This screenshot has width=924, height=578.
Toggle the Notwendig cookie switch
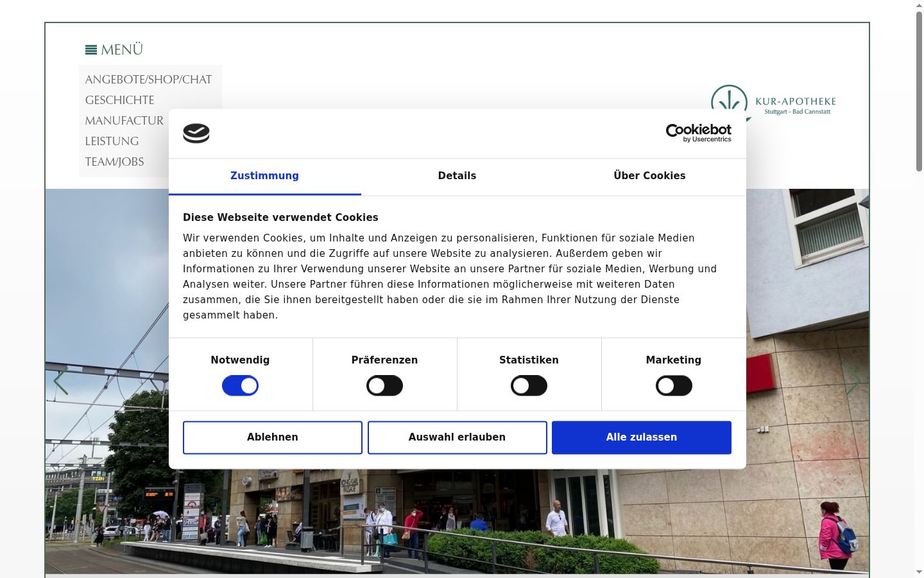[x=240, y=385]
